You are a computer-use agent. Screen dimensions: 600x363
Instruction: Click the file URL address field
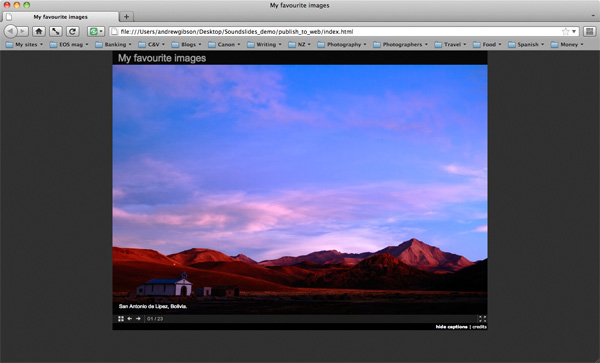click(x=336, y=31)
